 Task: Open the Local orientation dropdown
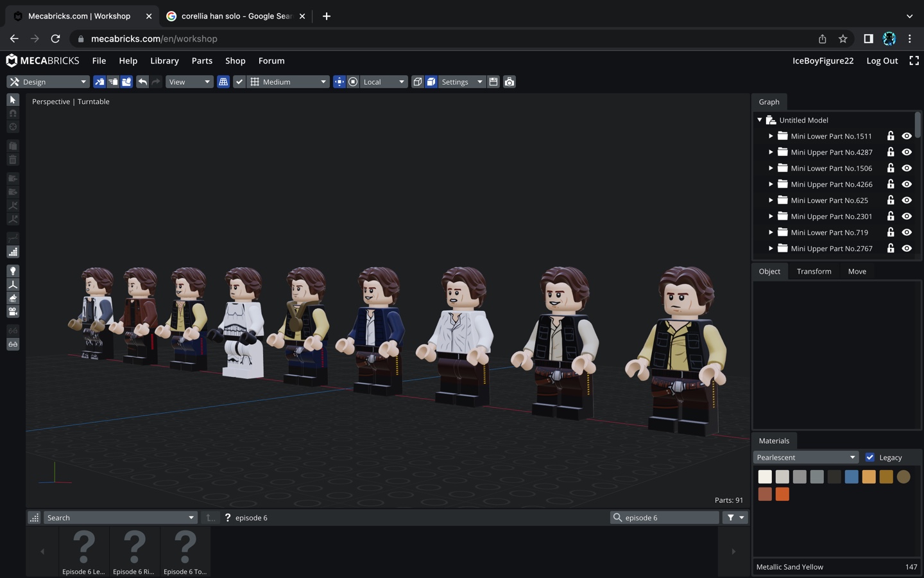tap(384, 82)
